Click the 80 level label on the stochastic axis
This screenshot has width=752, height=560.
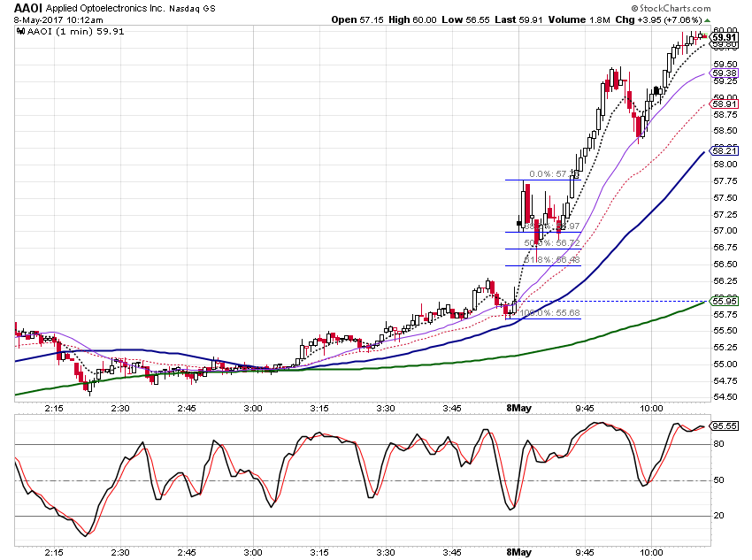coord(719,444)
